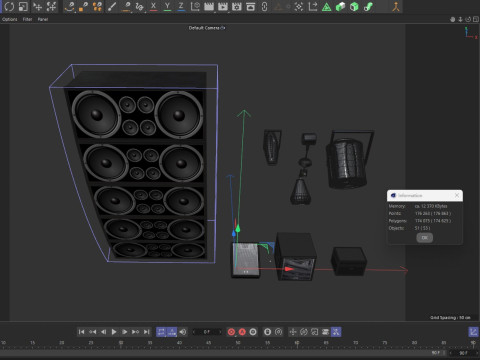Click the render view clapperboard icon

[x=209, y=7]
